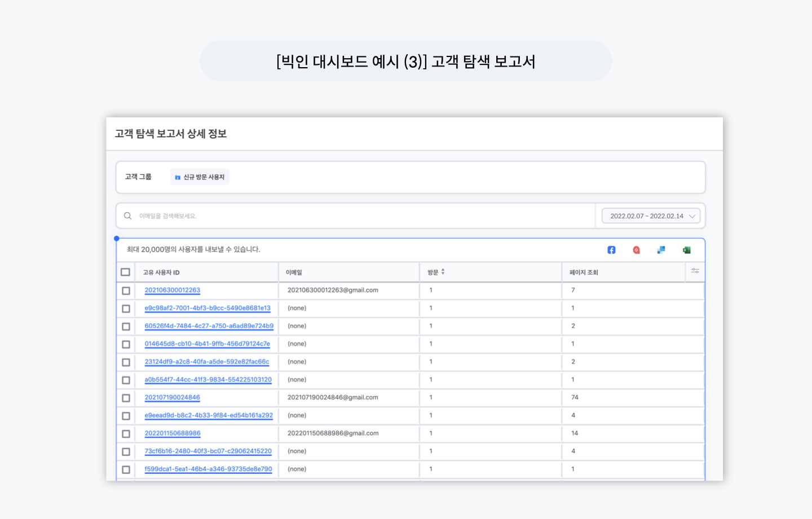Open the table column settings icon
The height and width of the screenshot is (519, 812).
coord(695,271)
